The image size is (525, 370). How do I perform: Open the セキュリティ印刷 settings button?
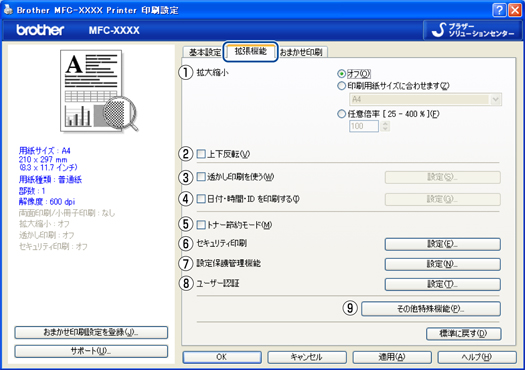tap(443, 244)
